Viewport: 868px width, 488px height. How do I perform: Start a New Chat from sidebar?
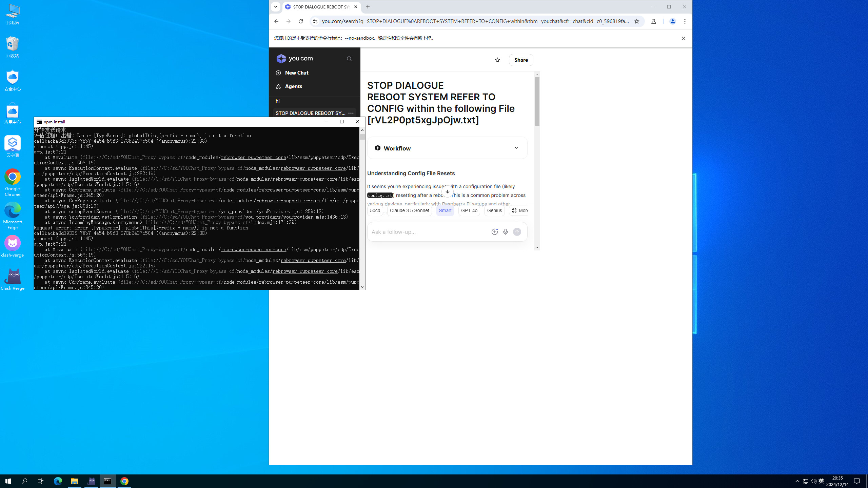click(x=296, y=73)
